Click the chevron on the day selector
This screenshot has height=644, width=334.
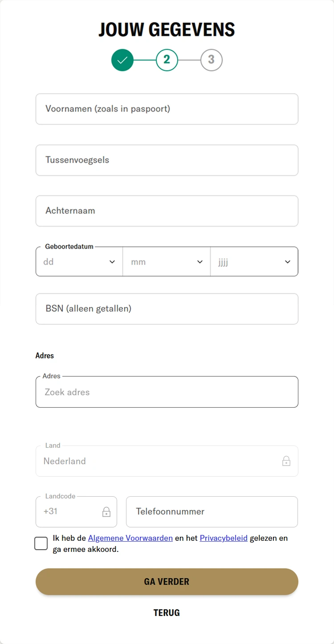click(112, 262)
